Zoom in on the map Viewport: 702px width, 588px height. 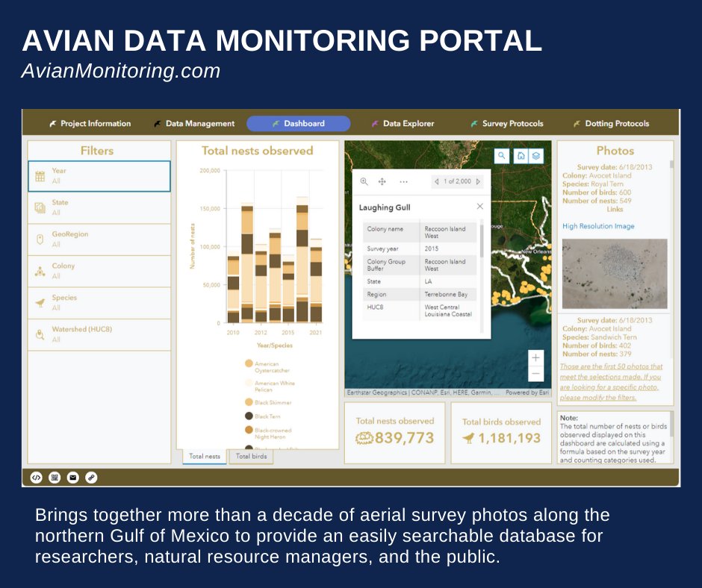(x=536, y=357)
